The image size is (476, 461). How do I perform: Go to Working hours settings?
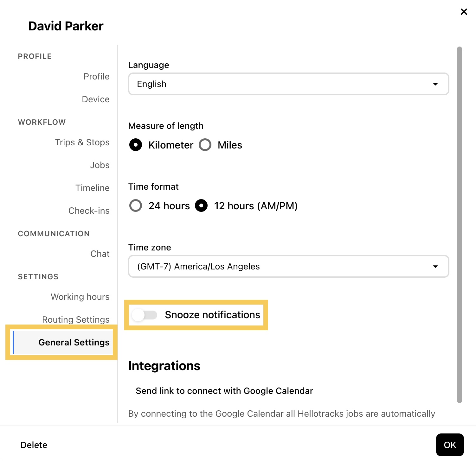pos(80,297)
